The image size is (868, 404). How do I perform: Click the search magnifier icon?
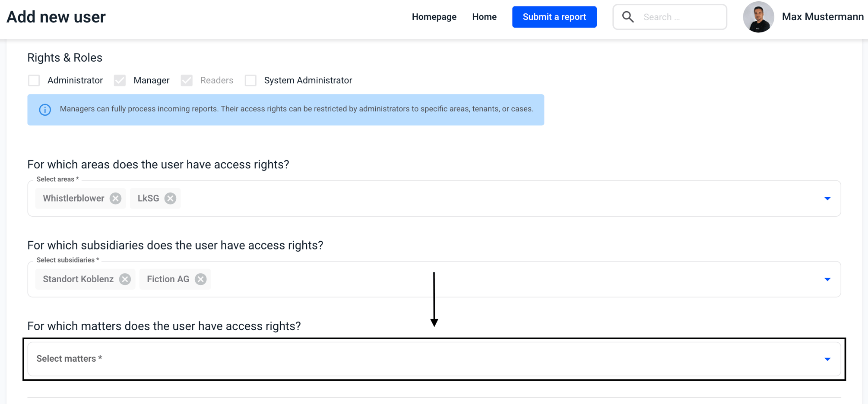tap(628, 17)
